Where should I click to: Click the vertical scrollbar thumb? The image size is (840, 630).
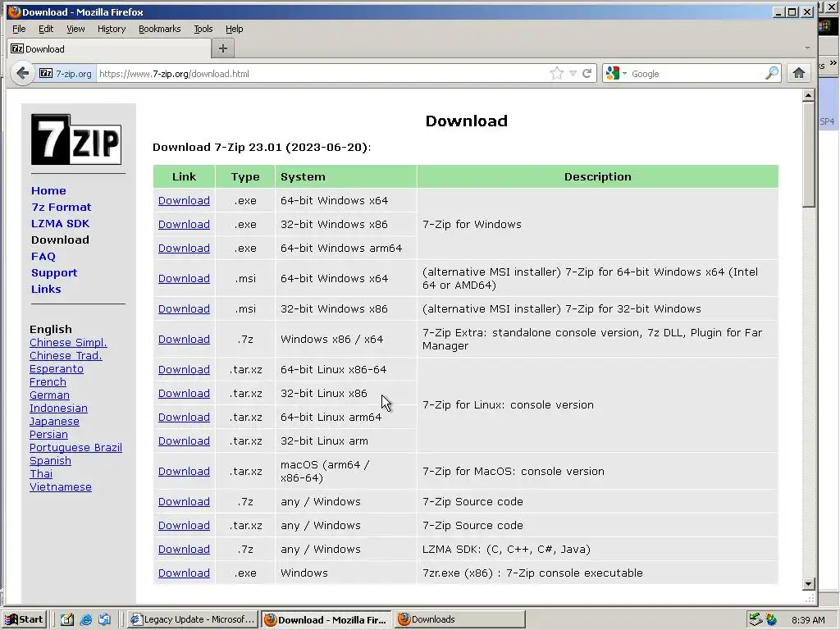[x=808, y=155]
